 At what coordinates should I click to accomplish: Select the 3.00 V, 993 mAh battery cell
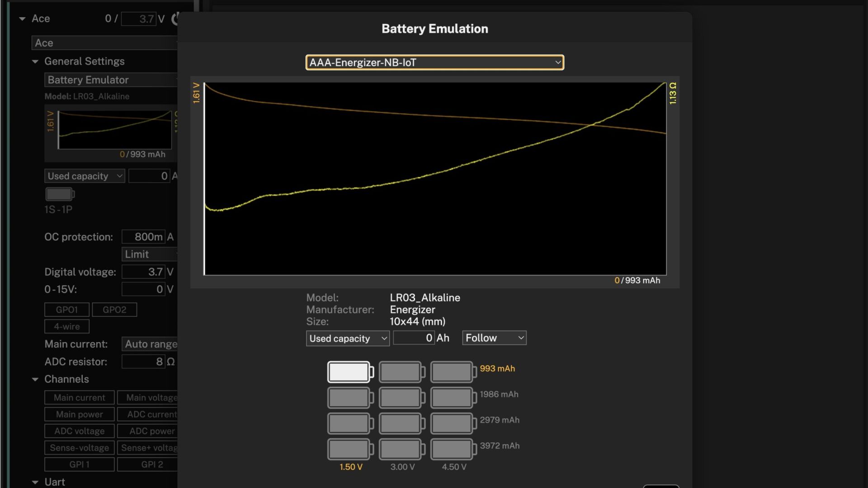(401, 372)
